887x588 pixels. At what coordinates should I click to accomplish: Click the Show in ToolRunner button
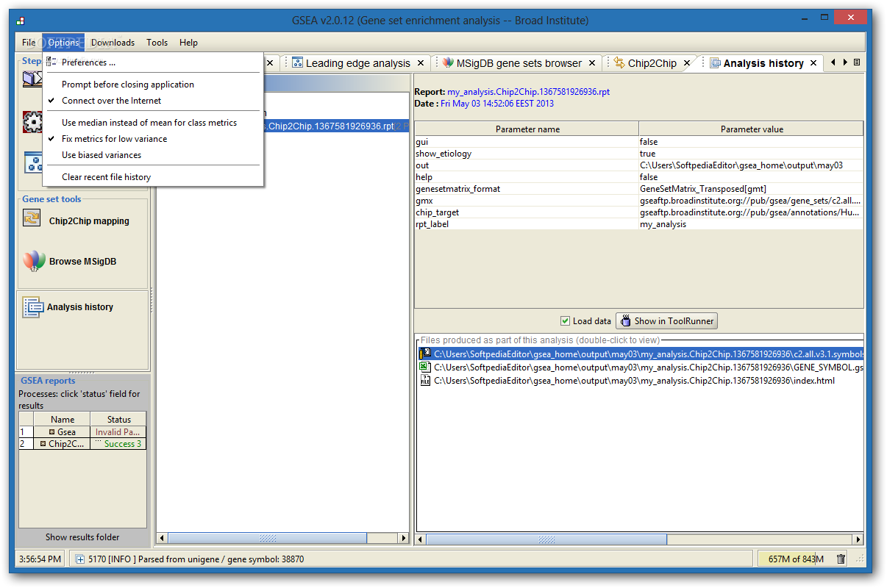tap(666, 321)
